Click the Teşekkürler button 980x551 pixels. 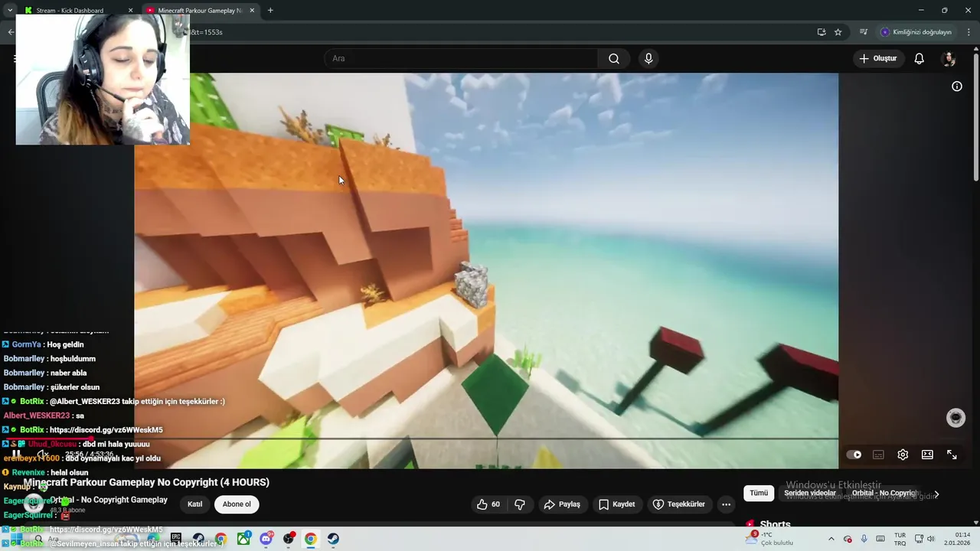pos(679,504)
